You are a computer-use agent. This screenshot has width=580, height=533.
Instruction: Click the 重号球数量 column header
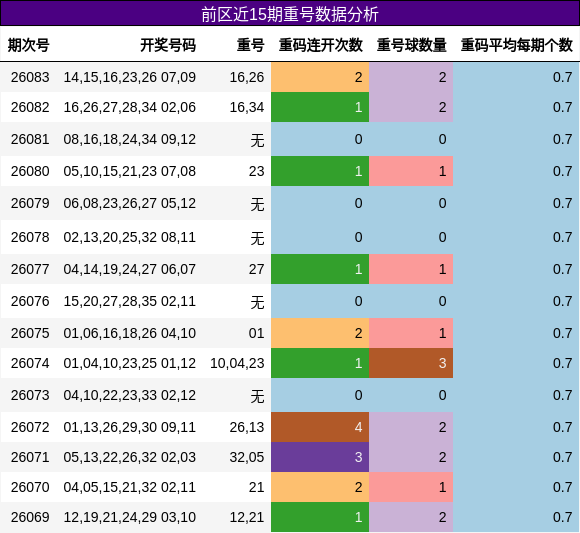(412, 45)
